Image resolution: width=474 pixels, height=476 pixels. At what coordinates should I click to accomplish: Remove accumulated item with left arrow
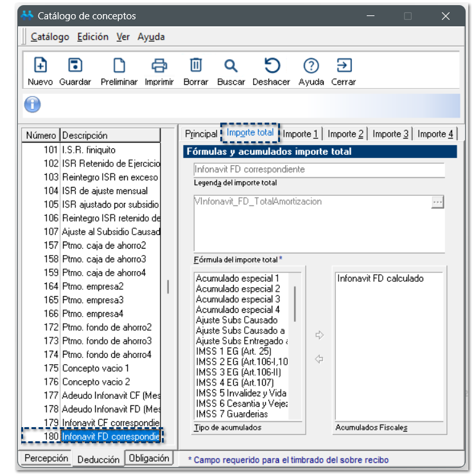(319, 359)
